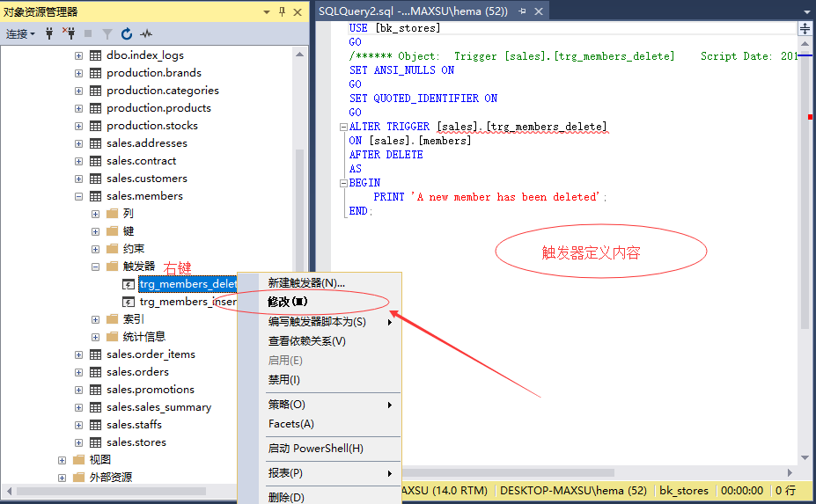Screen dimensions: 816x504
Task: Select the sales.sales_summary table row
Action: (x=158, y=407)
